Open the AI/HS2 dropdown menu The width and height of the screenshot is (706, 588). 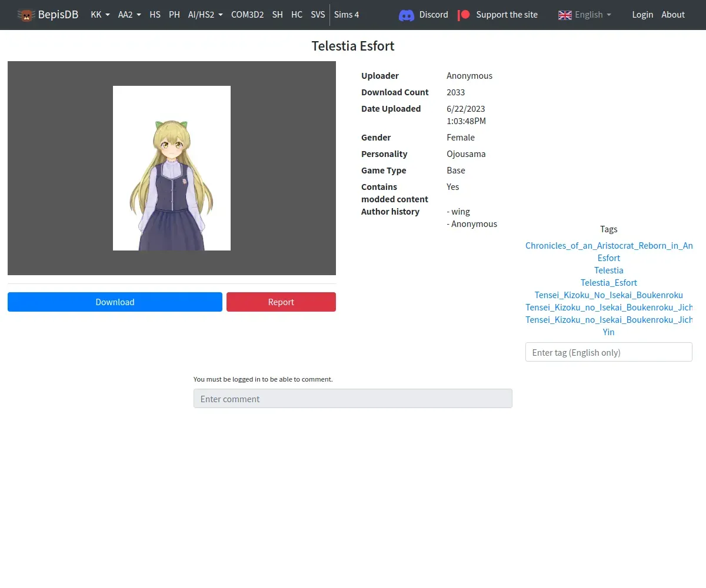(205, 15)
